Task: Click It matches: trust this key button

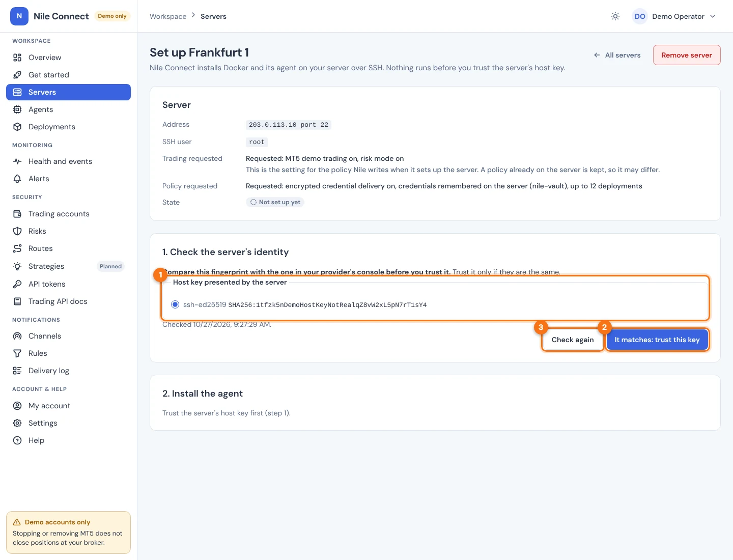Action: (657, 340)
